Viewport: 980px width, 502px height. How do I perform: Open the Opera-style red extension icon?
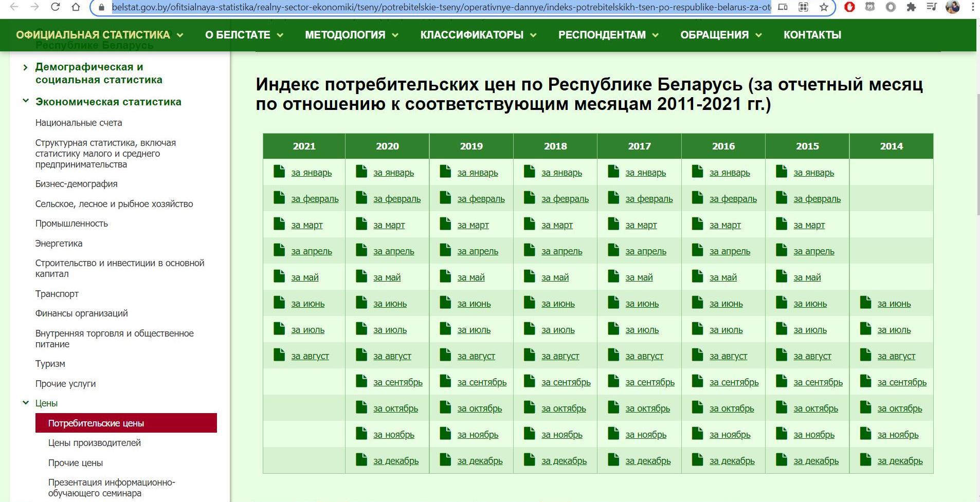pos(849,7)
